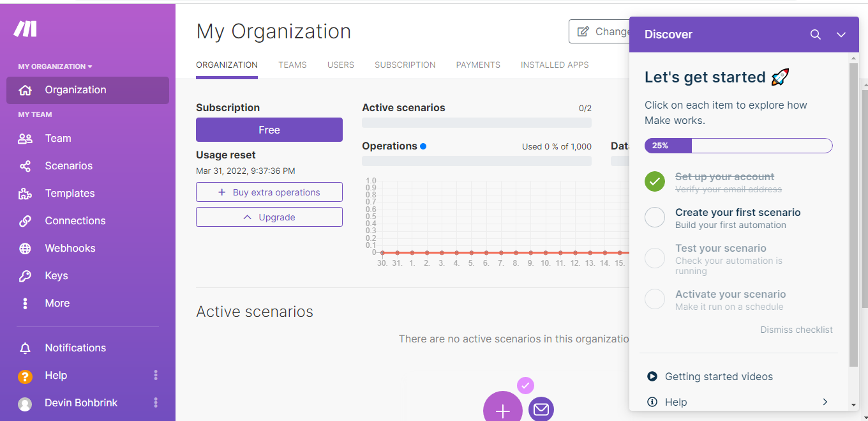Click the rocket emoji in heading
The image size is (868, 421).
(x=780, y=77)
